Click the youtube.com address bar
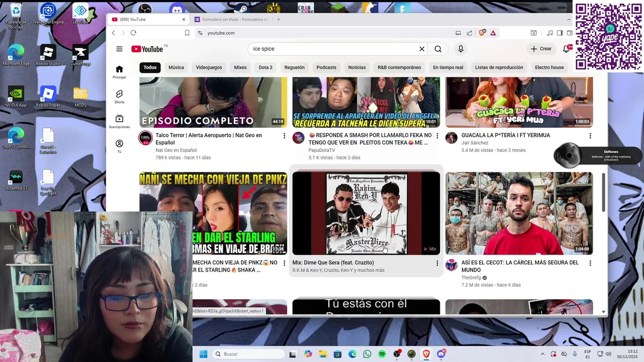 (322, 33)
